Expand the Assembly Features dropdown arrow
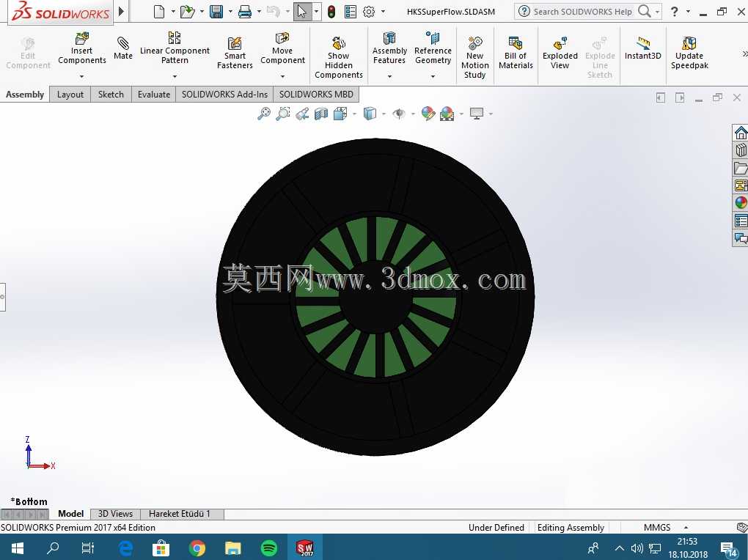 tap(389, 76)
